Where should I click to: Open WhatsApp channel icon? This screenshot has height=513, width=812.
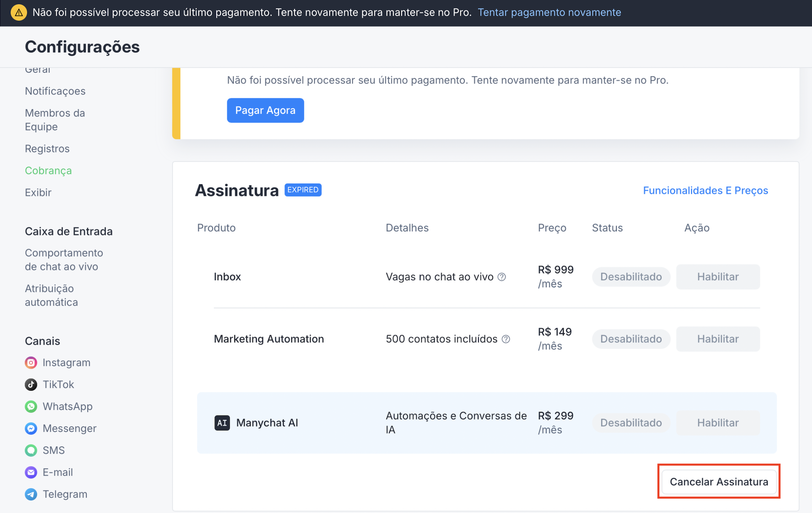click(x=31, y=406)
